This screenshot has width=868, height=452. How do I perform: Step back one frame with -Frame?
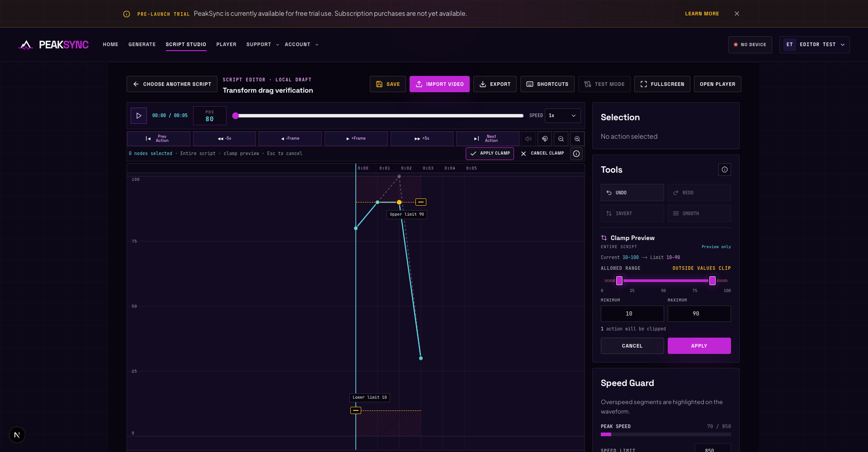point(290,139)
